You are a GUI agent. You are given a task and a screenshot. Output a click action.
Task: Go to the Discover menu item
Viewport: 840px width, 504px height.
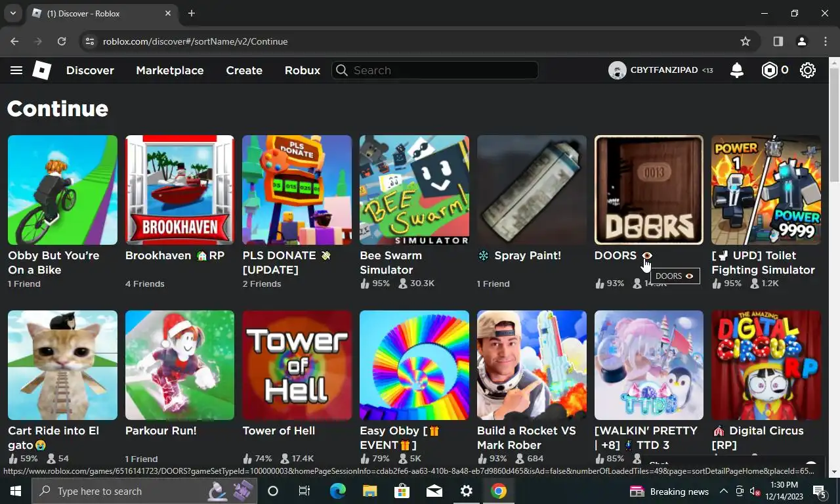90,70
